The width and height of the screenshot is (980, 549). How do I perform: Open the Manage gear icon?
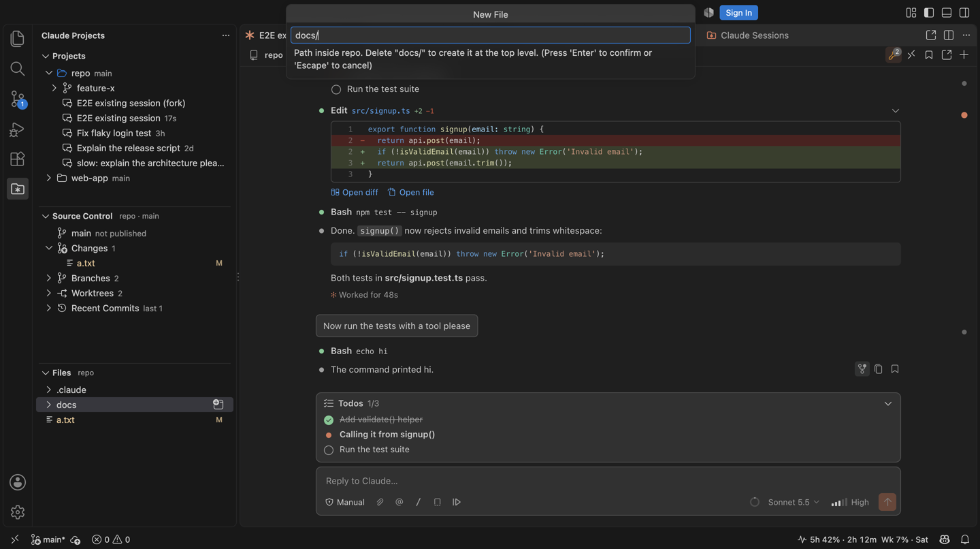pos(18,512)
